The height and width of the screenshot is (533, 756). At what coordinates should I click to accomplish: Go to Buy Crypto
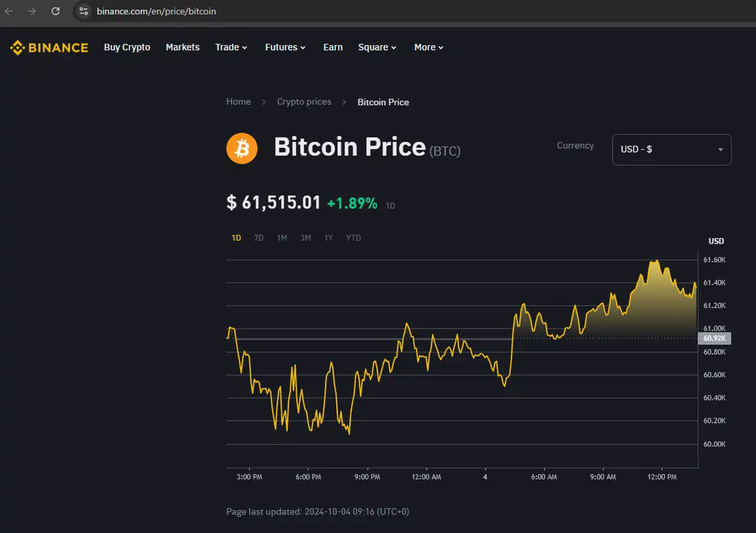(127, 47)
